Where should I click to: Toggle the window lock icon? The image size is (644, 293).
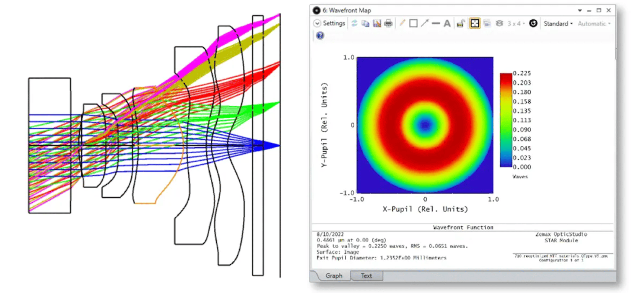coord(460,23)
